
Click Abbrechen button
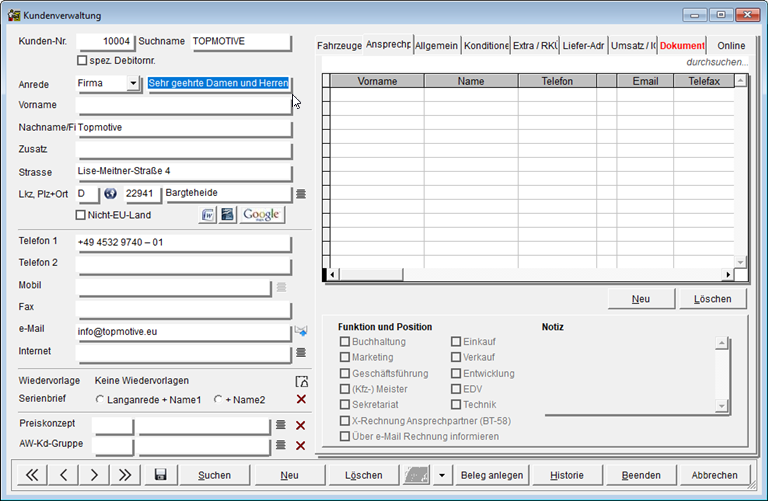click(x=715, y=475)
